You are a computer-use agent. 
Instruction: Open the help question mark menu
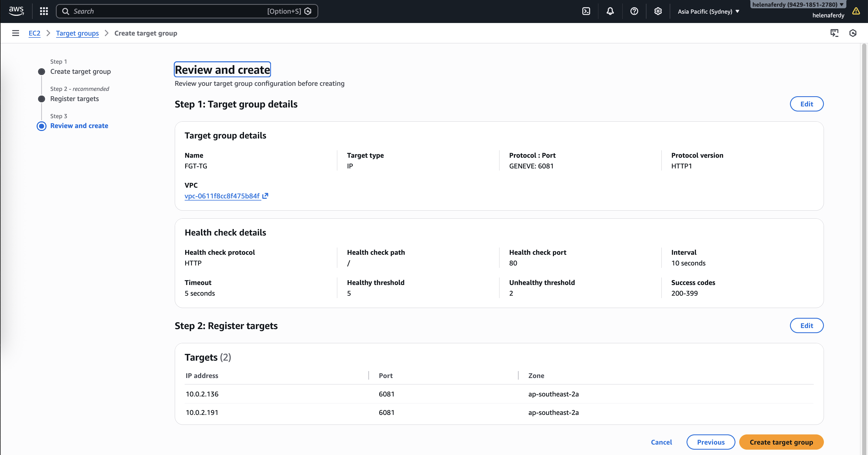pyautogui.click(x=634, y=11)
